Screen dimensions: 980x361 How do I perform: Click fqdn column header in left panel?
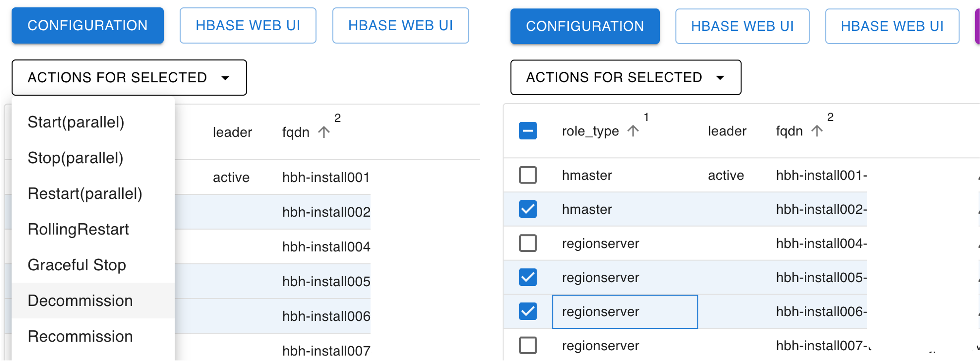point(296,132)
